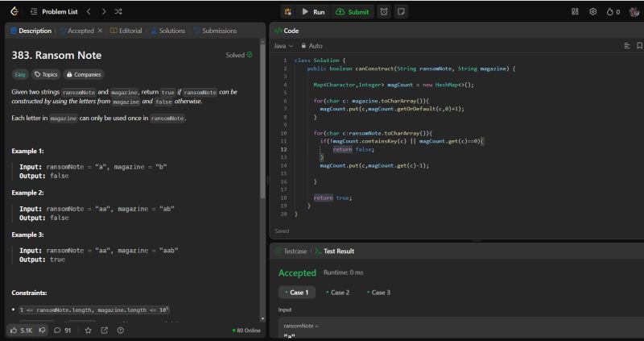The width and height of the screenshot is (644, 341).
Task: Go to next problem arrow
Action: click(x=104, y=11)
